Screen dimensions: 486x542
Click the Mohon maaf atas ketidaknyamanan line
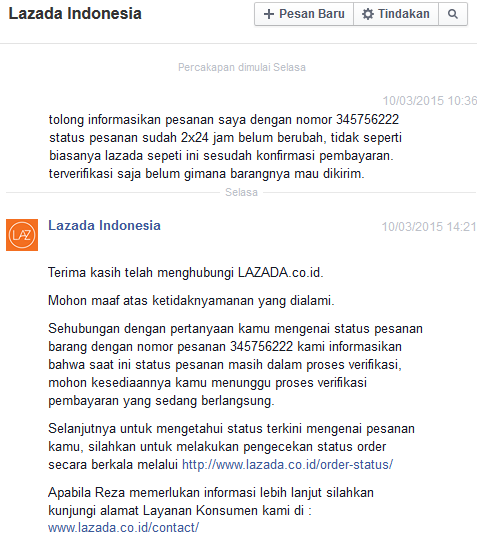pyautogui.click(x=191, y=300)
